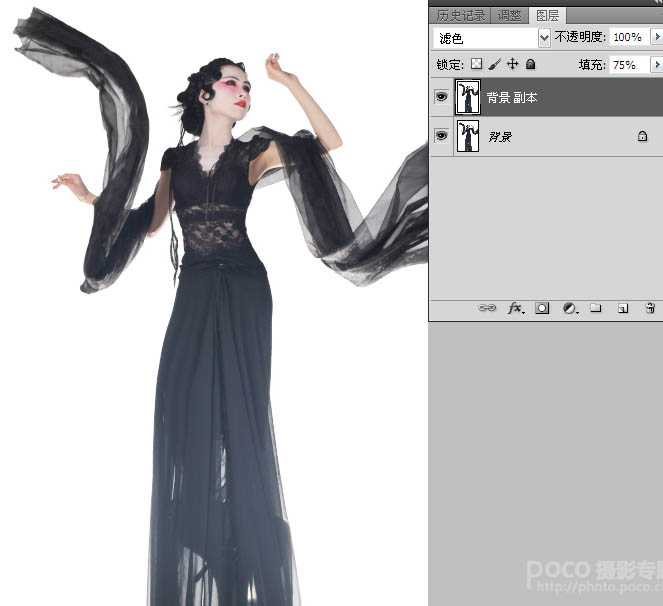
Task: Open the 不透明度 opacity slider arrow
Action: point(656,37)
